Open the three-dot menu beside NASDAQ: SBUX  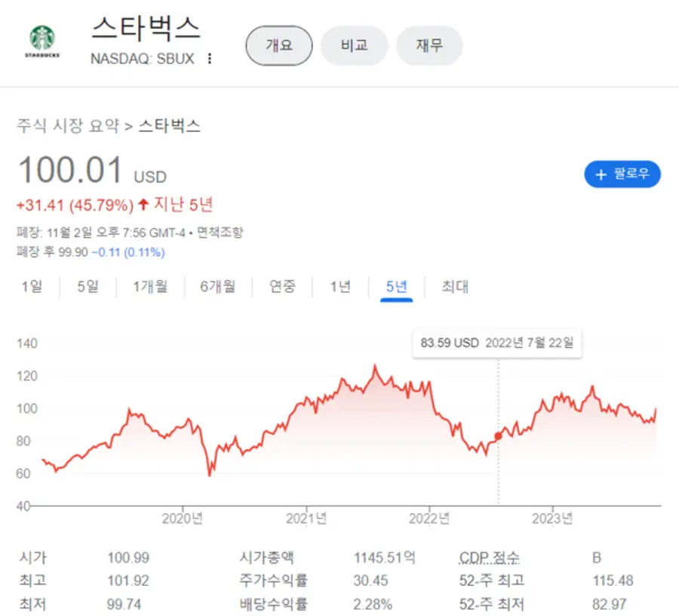pyautogui.click(x=210, y=58)
